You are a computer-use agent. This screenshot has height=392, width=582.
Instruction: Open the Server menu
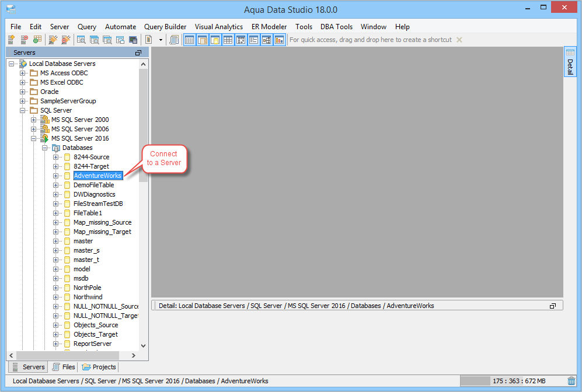tap(60, 27)
